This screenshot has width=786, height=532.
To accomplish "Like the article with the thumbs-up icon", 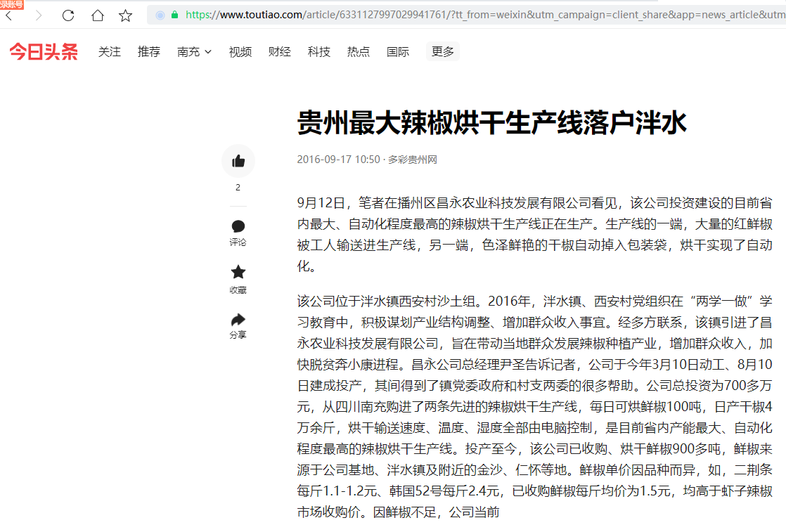I will click(x=238, y=161).
